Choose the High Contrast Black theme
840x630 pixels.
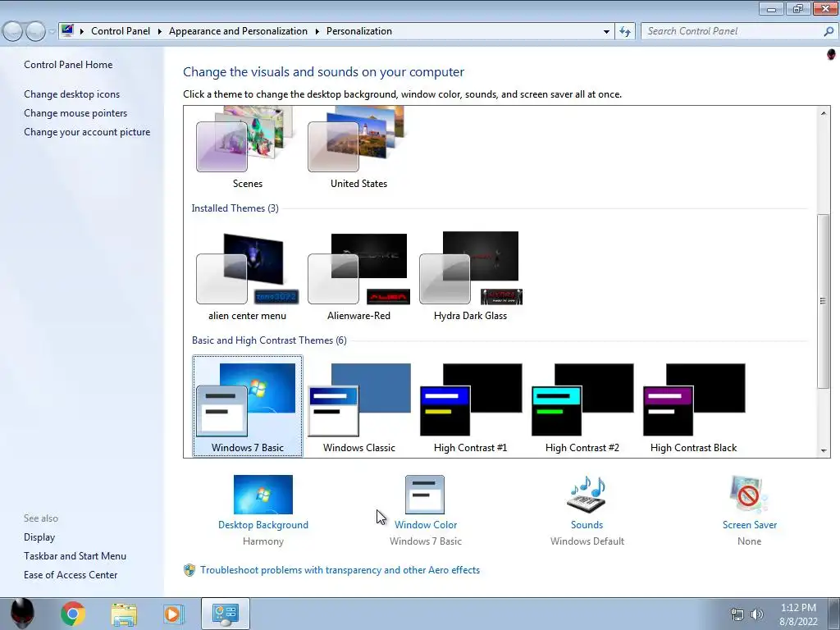[x=693, y=406]
